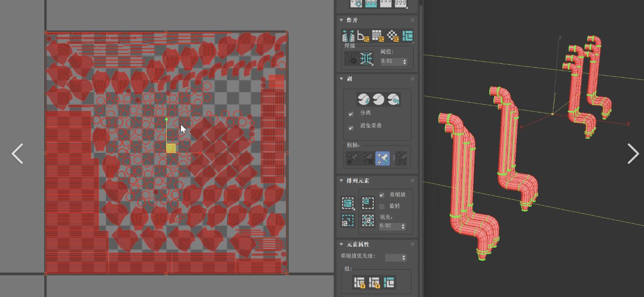Collapse the 排列元素 rollout

[342, 181]
